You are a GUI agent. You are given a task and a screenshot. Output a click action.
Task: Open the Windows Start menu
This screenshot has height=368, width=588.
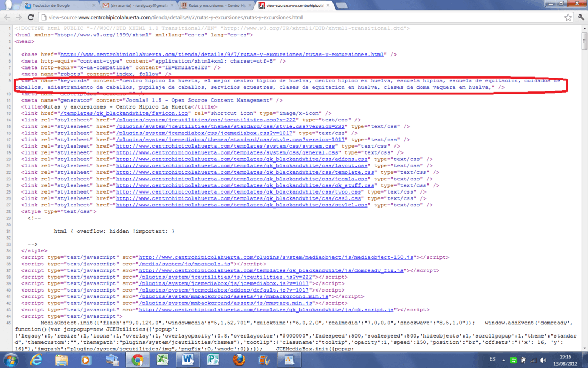coord(11,360)
